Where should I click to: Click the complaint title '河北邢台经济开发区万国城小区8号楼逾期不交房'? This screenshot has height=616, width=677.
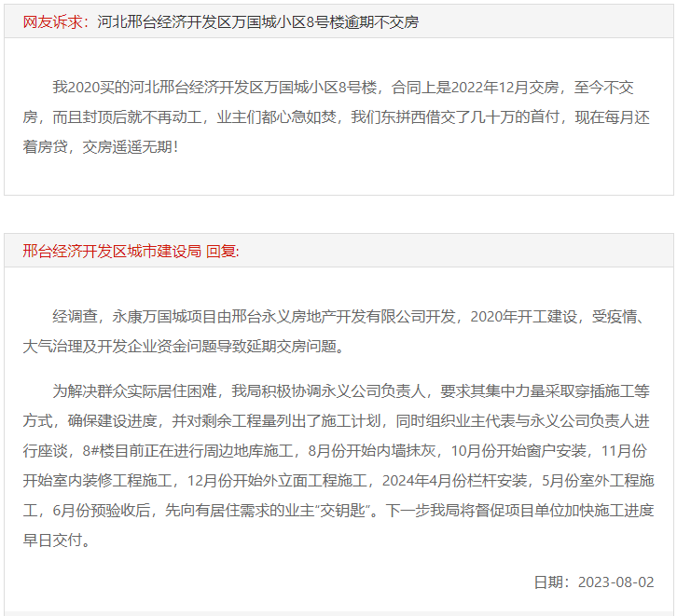click(x=257, y=22)
